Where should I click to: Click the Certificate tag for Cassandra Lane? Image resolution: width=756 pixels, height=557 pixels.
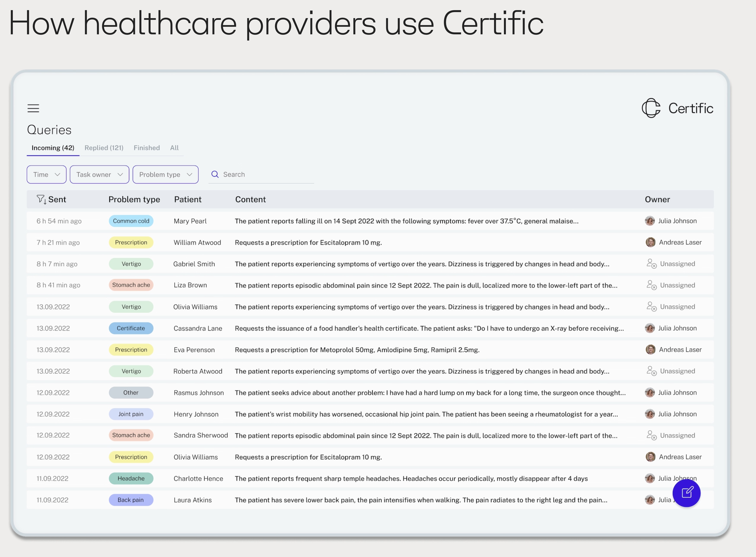tap(131, 328)
